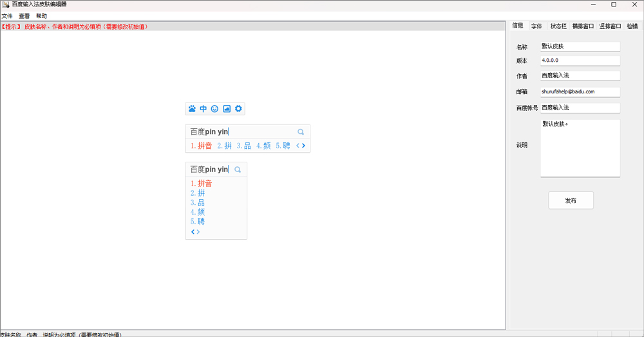Maximize the skin editor window
The height and width of the screenshot is (337, 644).
[x=614, y=5]
